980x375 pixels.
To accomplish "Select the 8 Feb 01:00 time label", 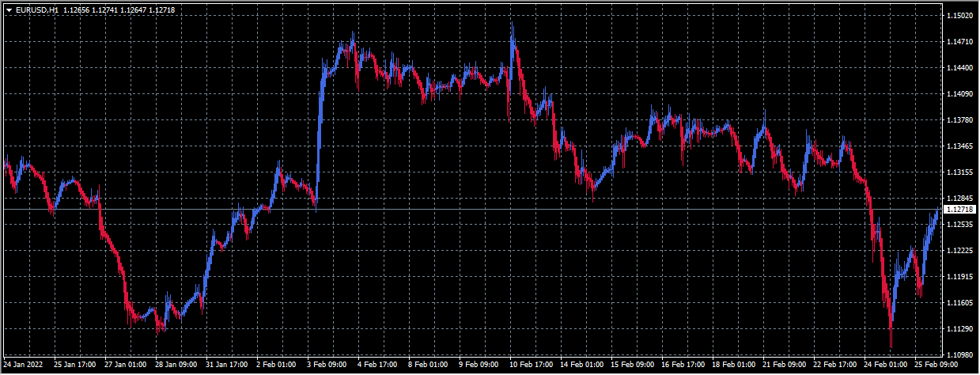I will (x=428, y=366).
